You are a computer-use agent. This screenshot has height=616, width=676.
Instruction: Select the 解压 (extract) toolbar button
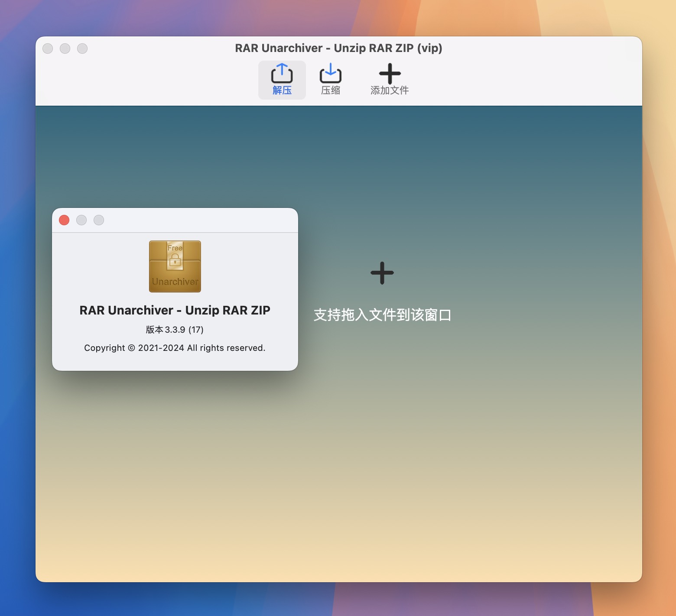[282, 80]
